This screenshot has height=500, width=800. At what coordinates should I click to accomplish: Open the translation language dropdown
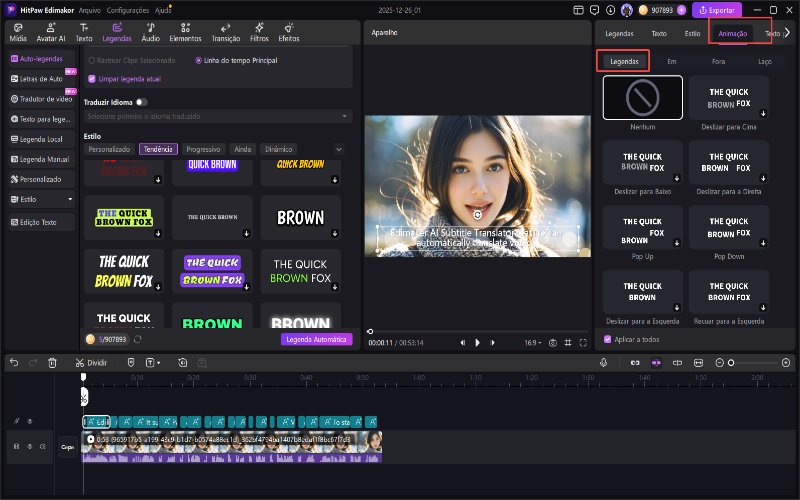coord(218,116)
